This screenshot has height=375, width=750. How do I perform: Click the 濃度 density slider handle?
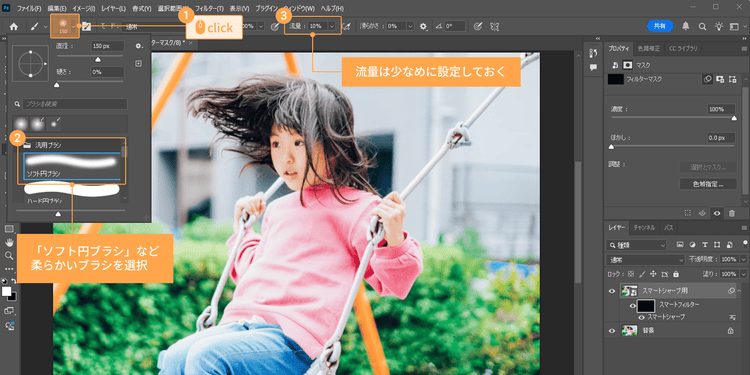point(734,118)
